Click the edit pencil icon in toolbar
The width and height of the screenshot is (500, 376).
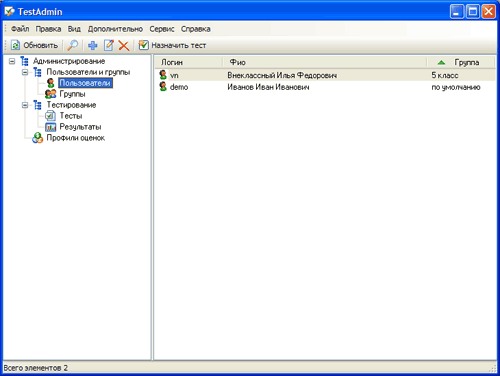pyautogui.click(x=109, y=45)
